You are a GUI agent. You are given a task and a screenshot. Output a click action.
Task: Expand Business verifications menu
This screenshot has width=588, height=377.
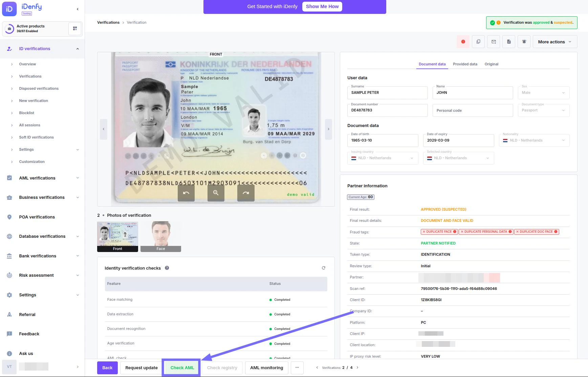coord(42,197)
